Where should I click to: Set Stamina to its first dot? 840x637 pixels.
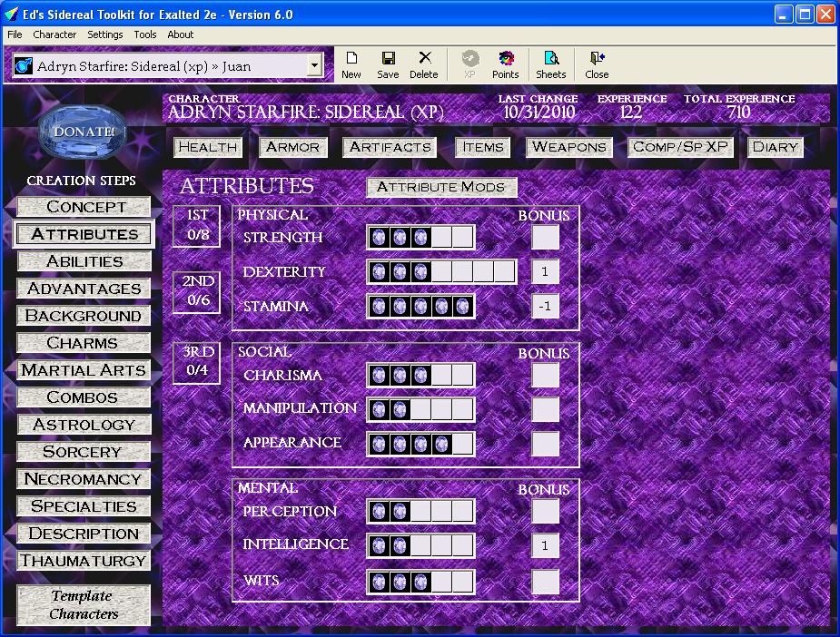[379, 306]
